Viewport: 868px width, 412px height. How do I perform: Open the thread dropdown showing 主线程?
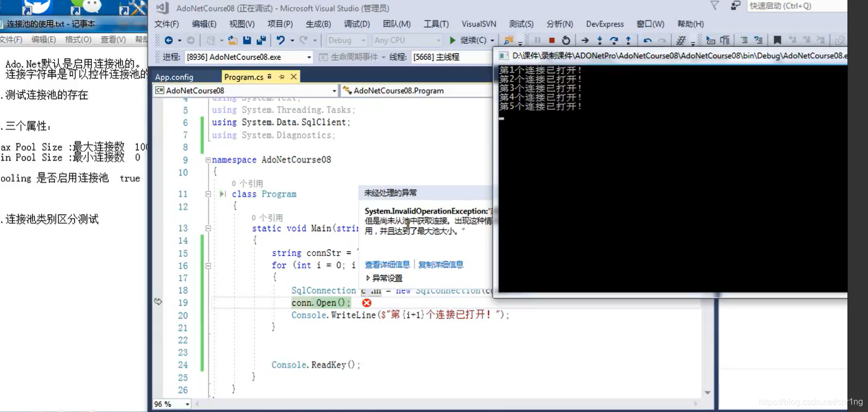click(x=452, y=57)
